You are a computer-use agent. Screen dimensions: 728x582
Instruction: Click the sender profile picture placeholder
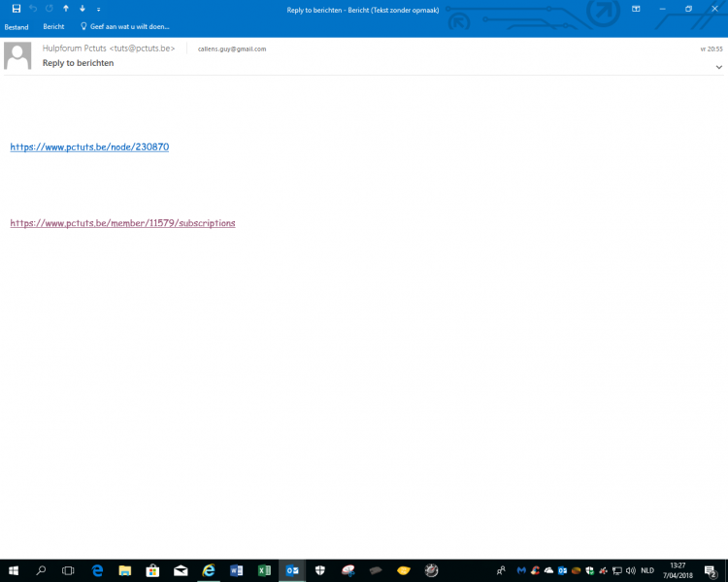17,56
